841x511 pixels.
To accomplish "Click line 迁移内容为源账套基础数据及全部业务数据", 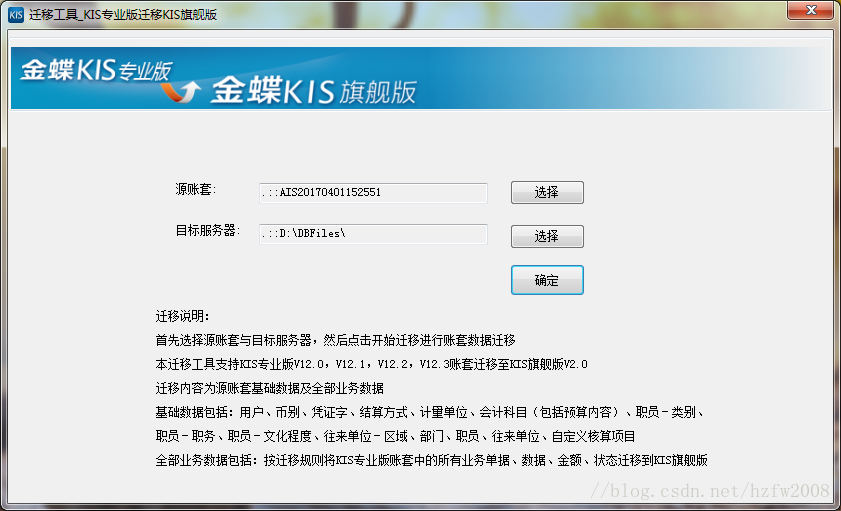I will 269,388.
